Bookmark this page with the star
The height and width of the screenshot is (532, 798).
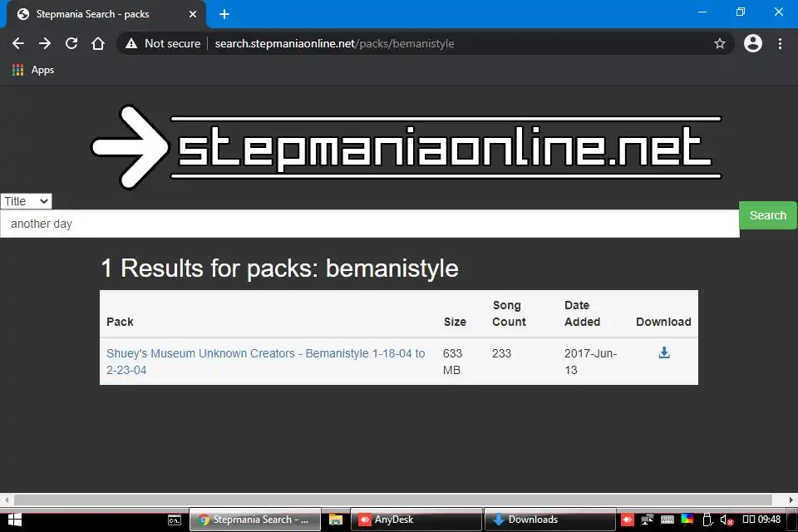719,43
